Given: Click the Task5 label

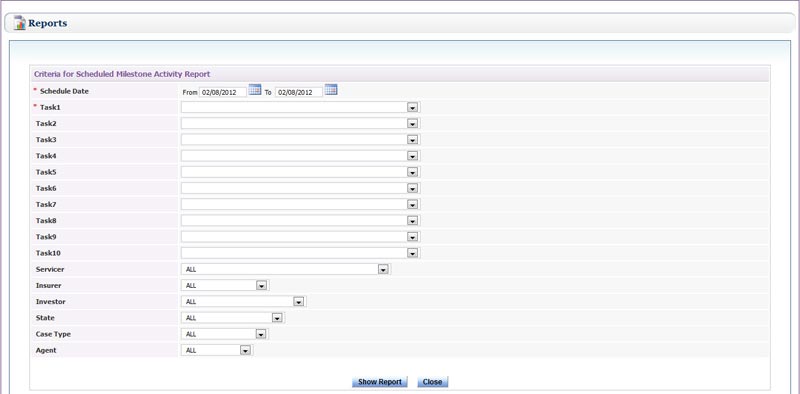Looking at the screenshot, I should click(x=46, y=173).
